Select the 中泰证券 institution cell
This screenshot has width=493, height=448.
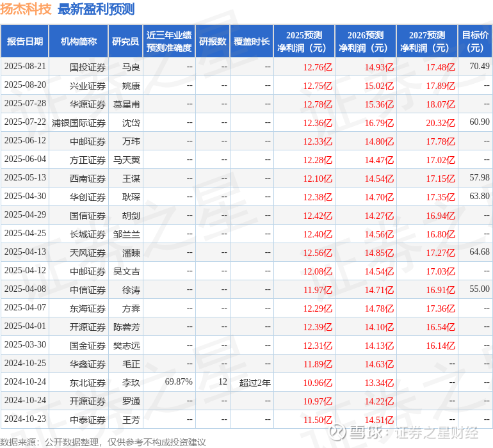point(79,419)
